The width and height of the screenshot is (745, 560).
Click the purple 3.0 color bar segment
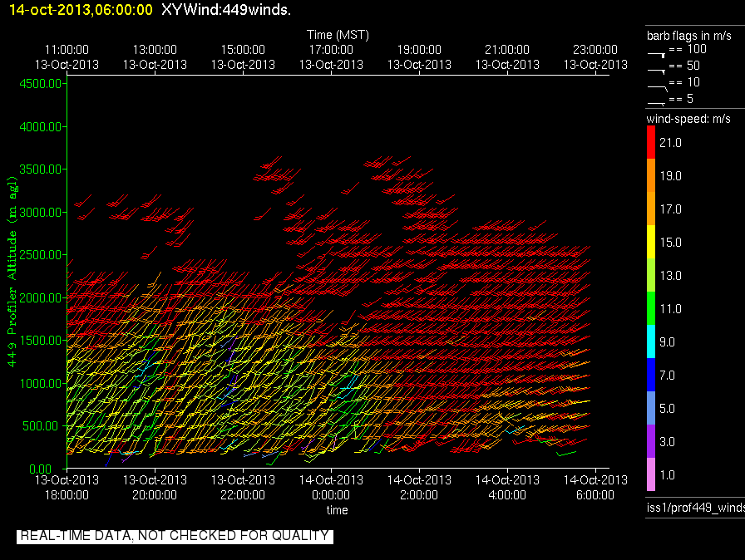651,441
